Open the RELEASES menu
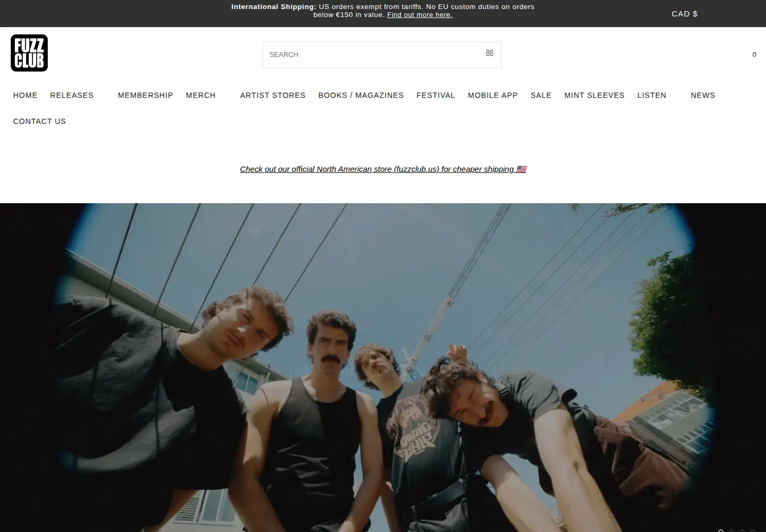 coord(72,95)
